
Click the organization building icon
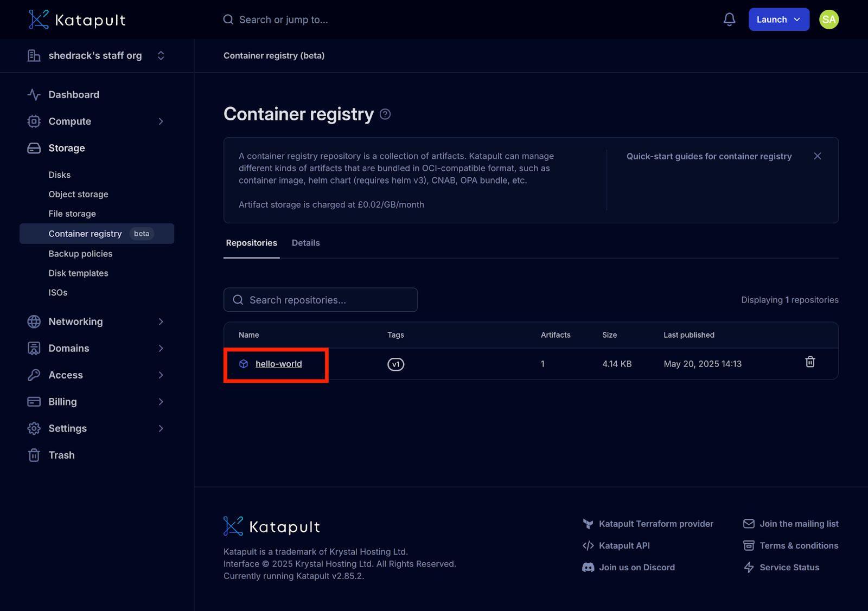click(x=34, y=55)
